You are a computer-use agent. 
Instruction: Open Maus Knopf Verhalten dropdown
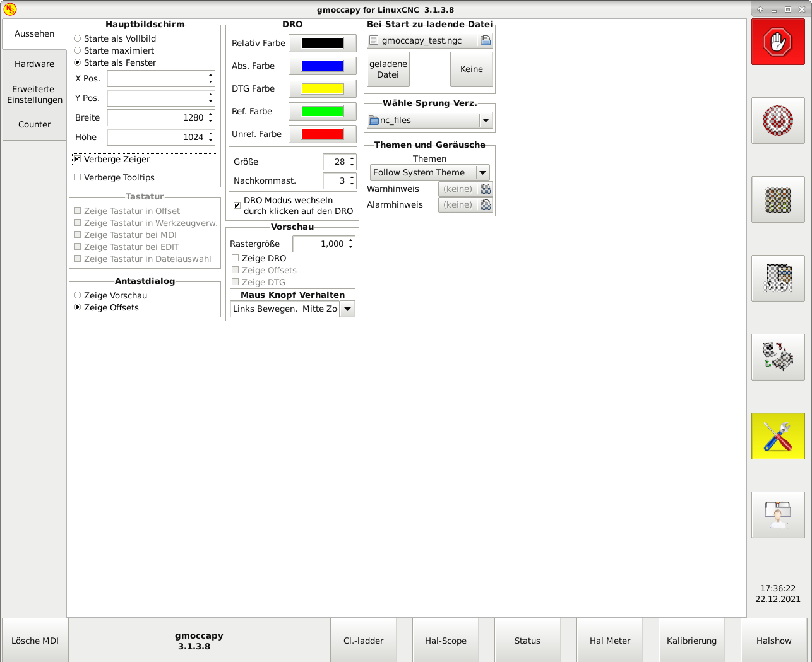pos(292,309)
